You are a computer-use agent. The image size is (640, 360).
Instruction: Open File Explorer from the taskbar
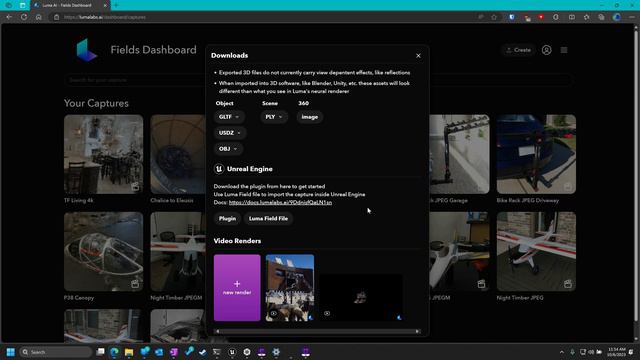[129, 352]
